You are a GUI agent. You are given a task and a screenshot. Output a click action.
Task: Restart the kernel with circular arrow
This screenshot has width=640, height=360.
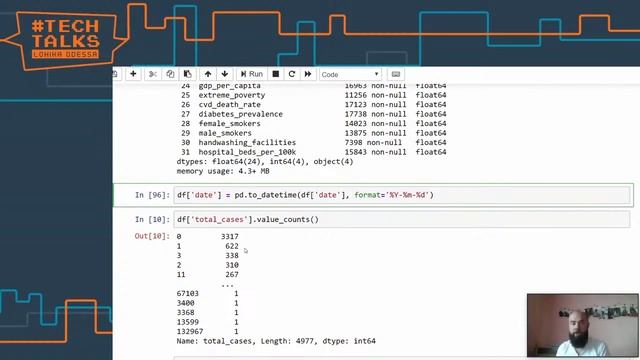coord(291,74)
